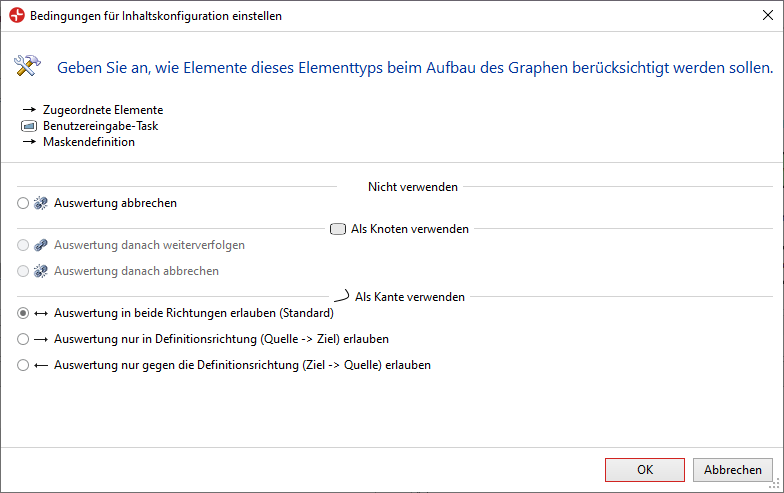This screenshot has height=493, width=784.
Task: Confirm the dialog with the OK button
Action: click(x=644, y=470)
